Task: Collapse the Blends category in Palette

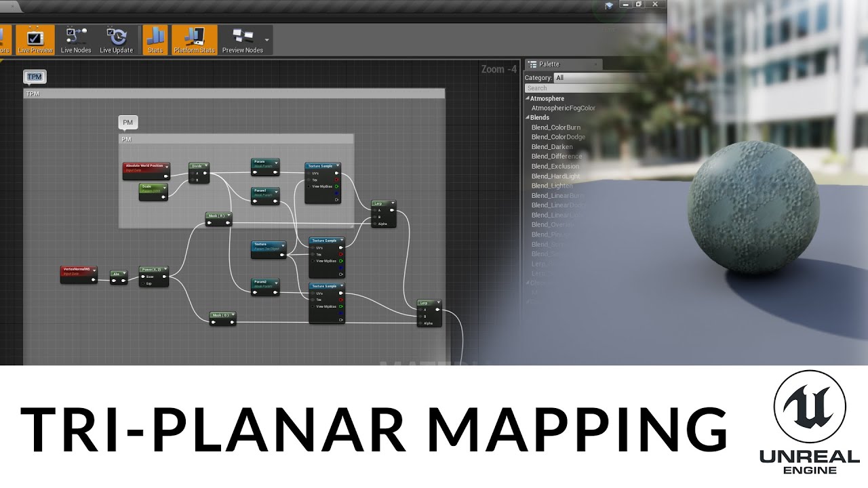Action: 528,118
